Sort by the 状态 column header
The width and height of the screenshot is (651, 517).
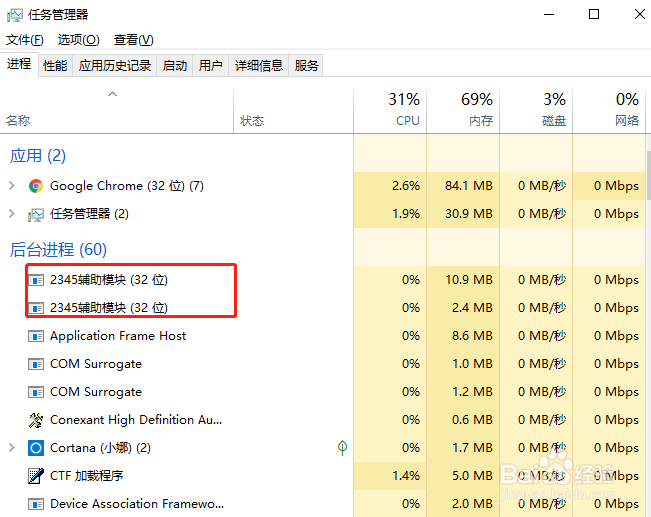(294, 112)
